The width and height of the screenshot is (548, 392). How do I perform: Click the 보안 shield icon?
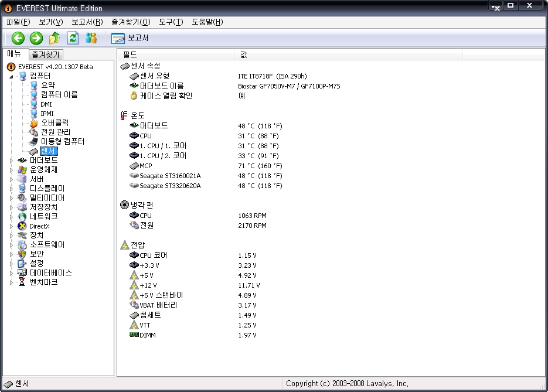[x=22, y=254]
